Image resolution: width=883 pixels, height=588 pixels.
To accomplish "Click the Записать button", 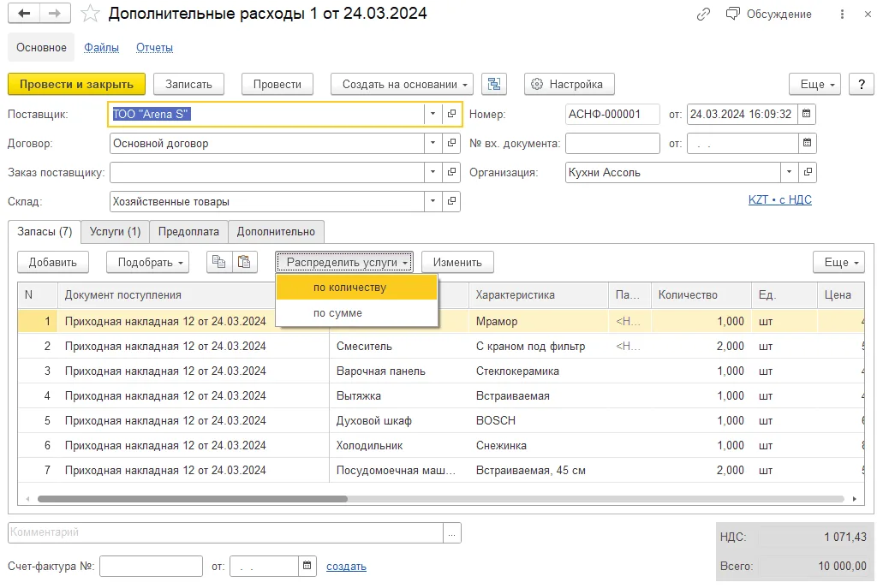I will (188, 85).
